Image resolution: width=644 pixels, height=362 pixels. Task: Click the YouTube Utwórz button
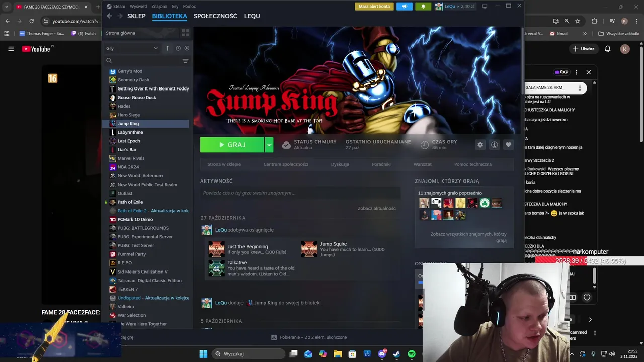tap(584, 49)
